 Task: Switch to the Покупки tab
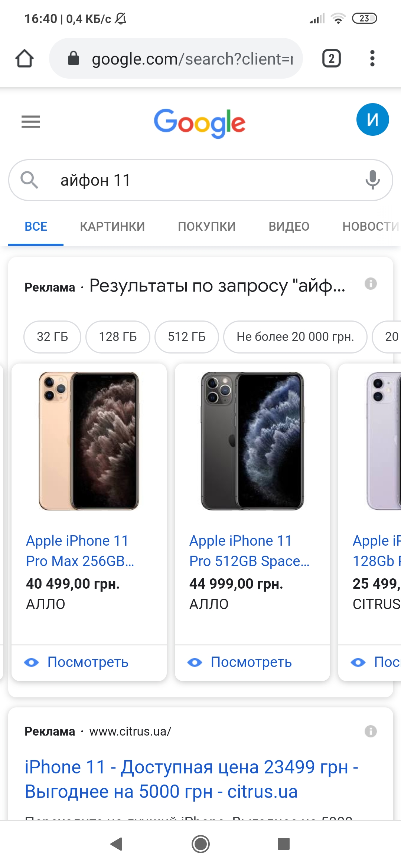(207, 226)
